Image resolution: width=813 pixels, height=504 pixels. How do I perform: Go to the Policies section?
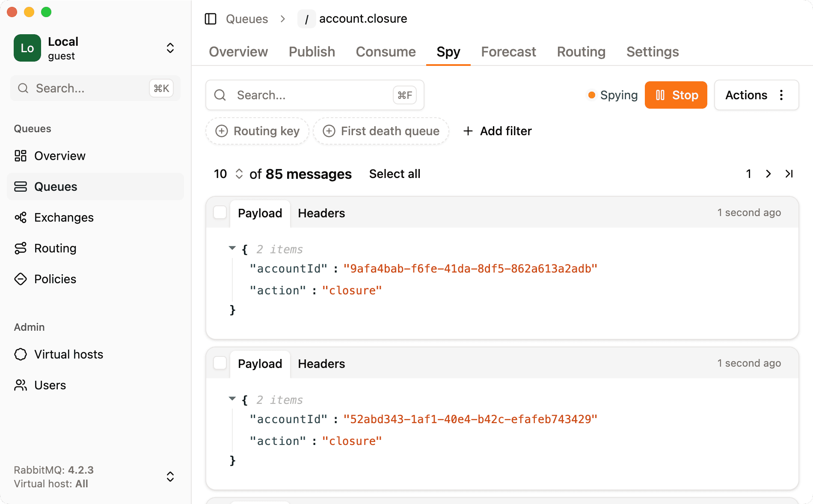[55, 279]
